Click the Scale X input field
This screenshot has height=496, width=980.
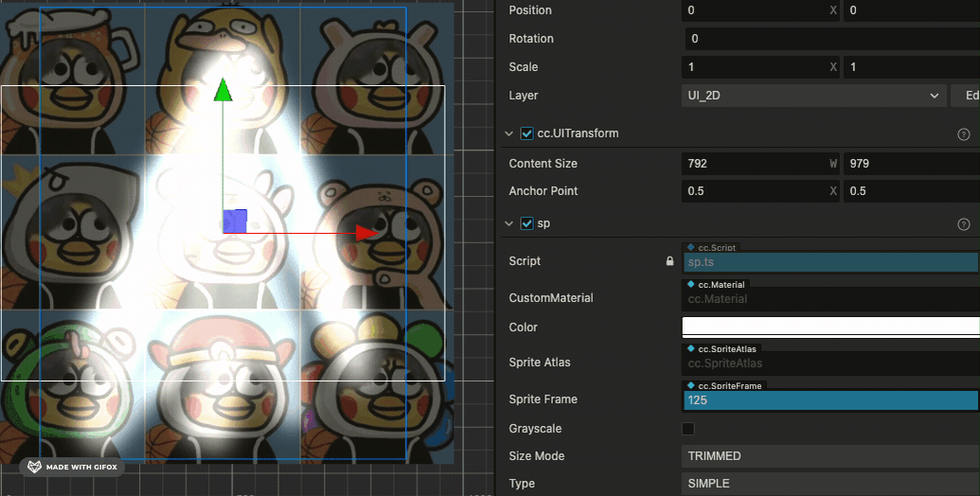760,67
